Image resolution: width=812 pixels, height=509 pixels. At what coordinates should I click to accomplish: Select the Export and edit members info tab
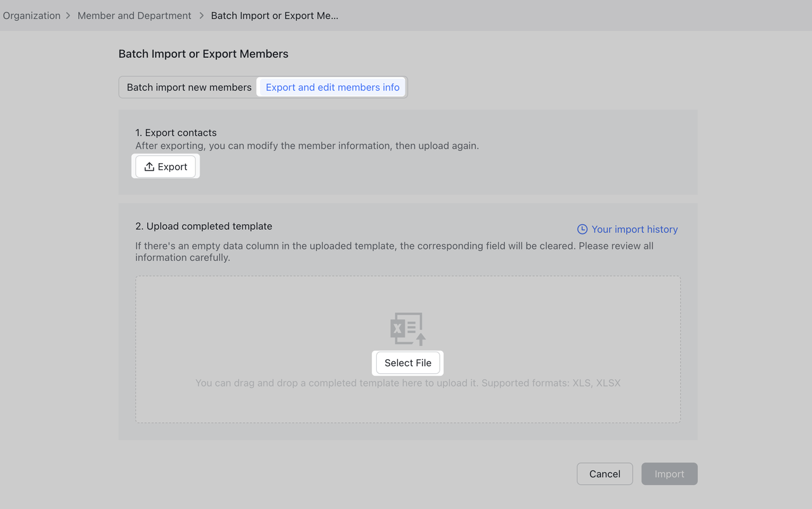pos(331,87)
